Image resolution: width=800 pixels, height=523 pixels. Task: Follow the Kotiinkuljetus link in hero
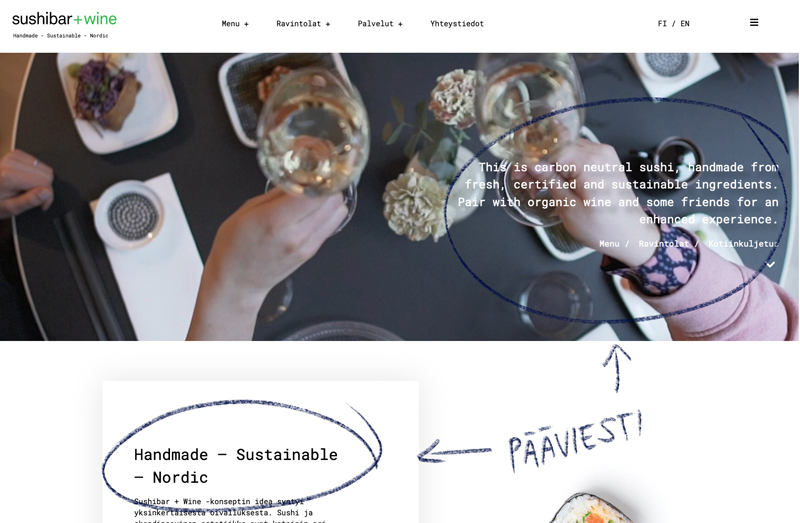click(743, 244)
